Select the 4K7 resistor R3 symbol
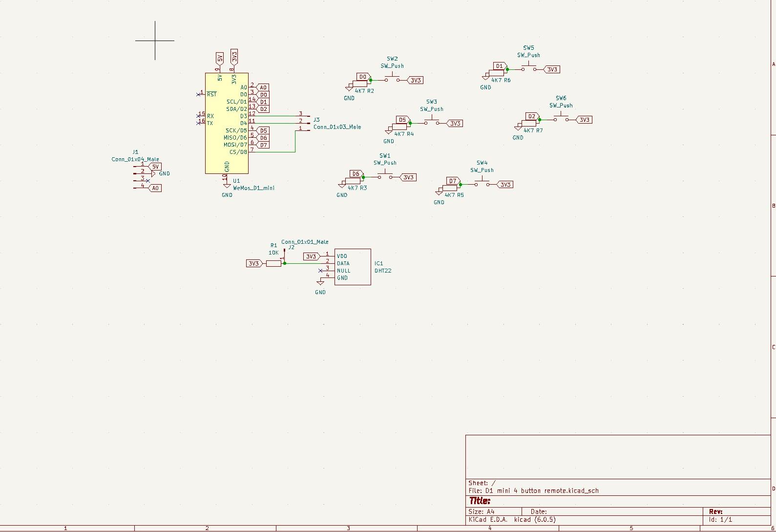The width and height of the screenshot is (776, 532). (x=353, y=181)
